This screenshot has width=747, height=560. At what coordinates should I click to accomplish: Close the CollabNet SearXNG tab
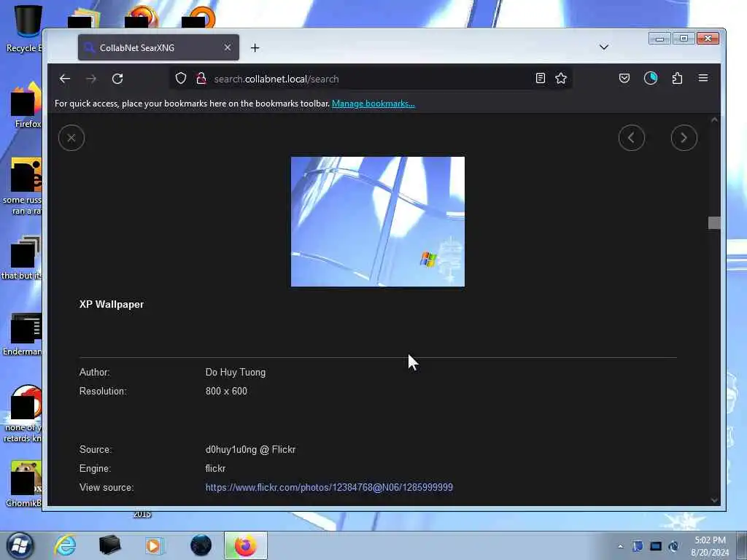[x=228, y=47]
